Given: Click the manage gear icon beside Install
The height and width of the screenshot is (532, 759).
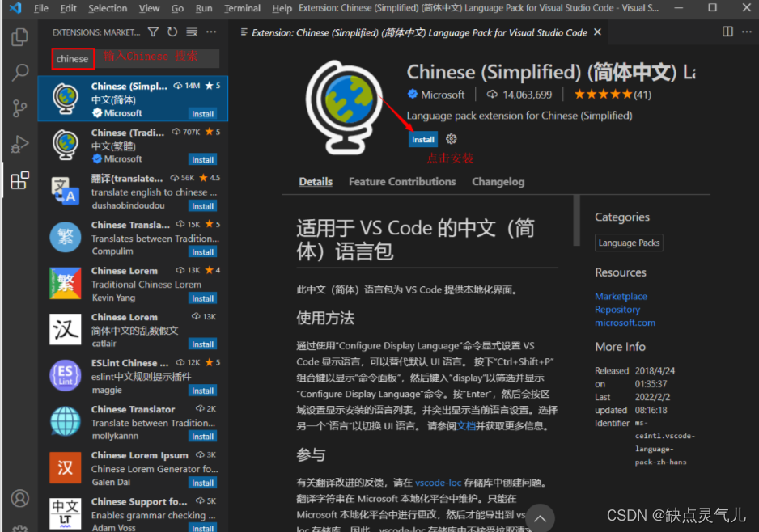Looking at the screenshot, I should coord(452,139).
